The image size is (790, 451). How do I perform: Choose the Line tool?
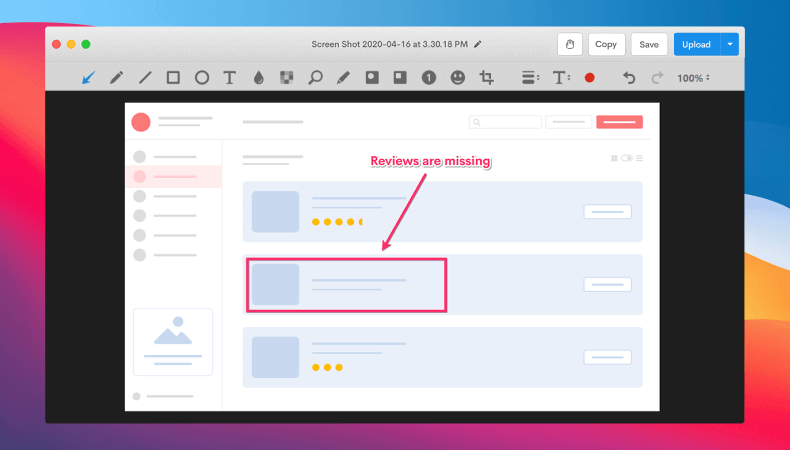pos(145,77)
